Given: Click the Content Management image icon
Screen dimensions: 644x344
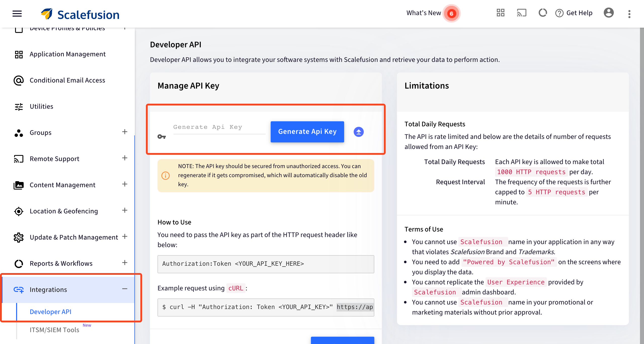Looking at the screenshot, I should pyautogui.click(x=19, y=185).
